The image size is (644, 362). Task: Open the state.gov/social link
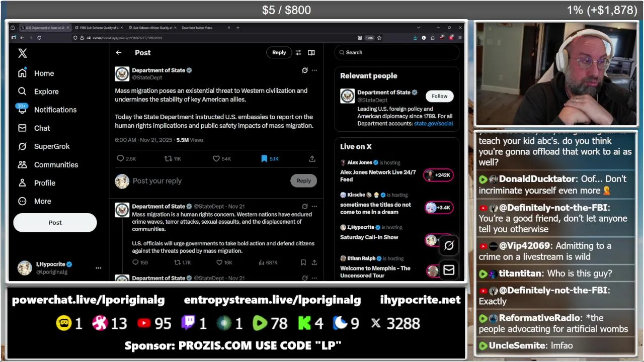click(x=433, y=123)
